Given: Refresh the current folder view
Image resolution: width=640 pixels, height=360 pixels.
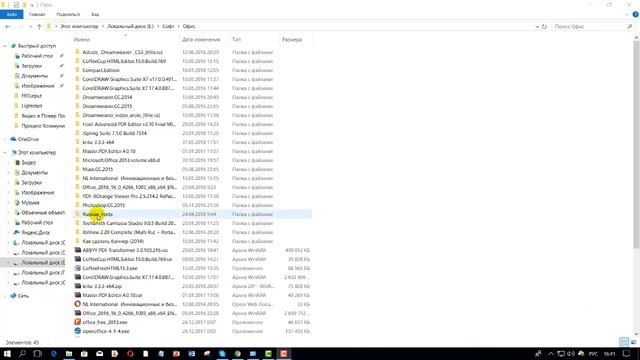Looking at the screenshot, I should coord(544,27).
